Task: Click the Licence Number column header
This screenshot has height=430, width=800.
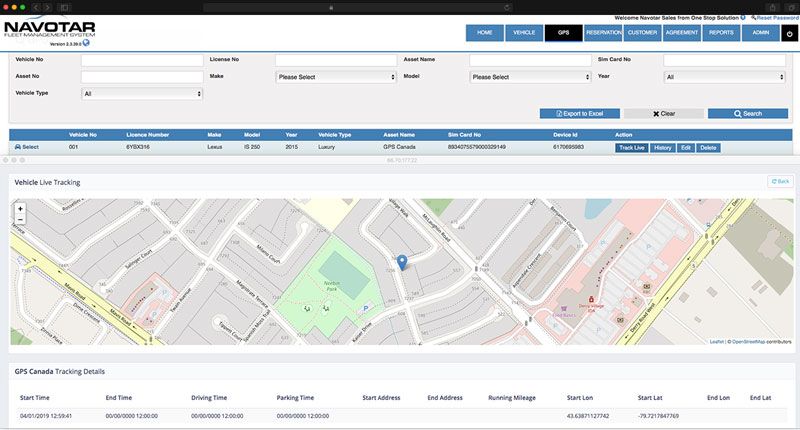Action: pos(147,135)
